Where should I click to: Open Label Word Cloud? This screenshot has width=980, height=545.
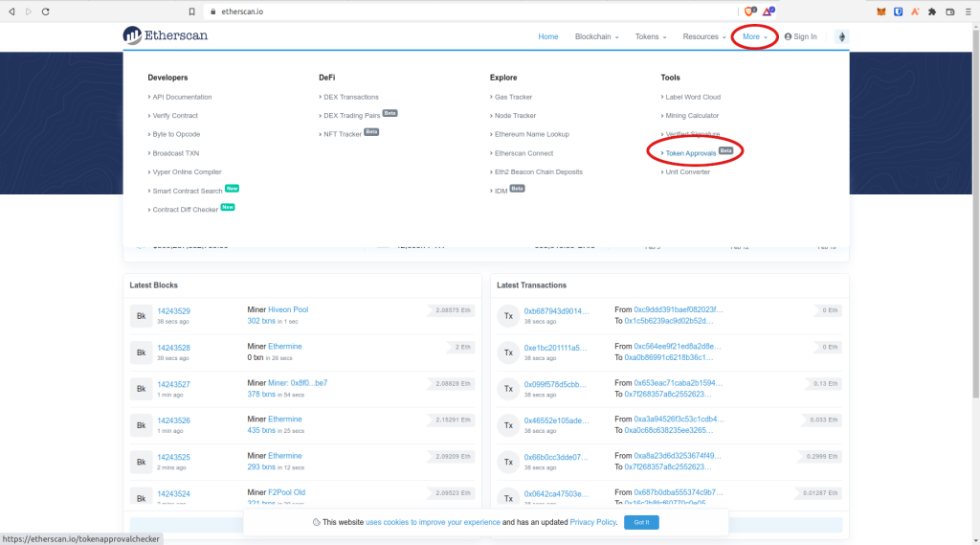click(693, 97)
